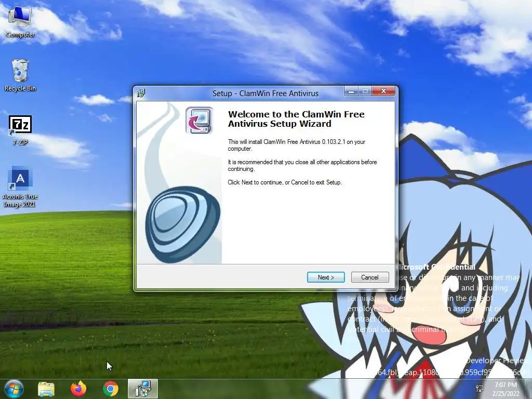Launch Firefox from the taskbar
Image resolution: width=532 pixels, height=399 pixels.
click(x=78, y=389)
